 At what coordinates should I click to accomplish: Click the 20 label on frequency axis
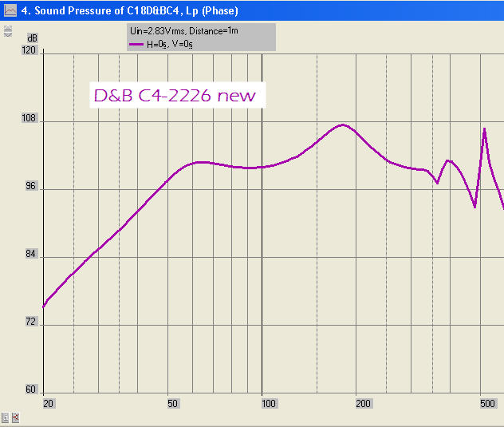48,404
